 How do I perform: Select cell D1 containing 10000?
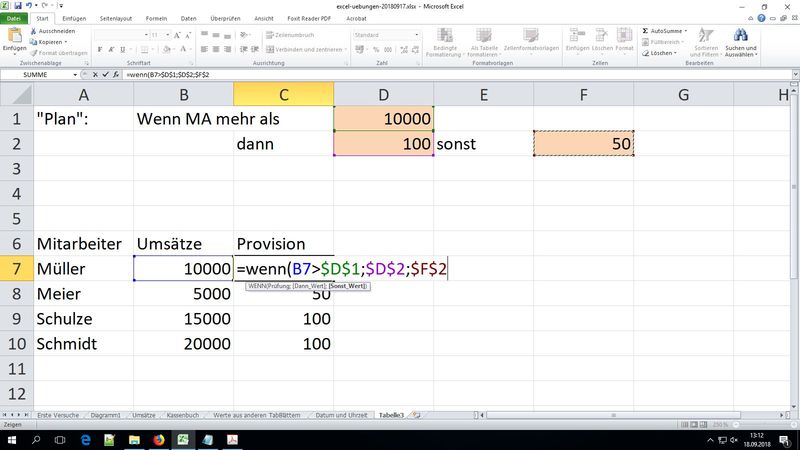coord(383,119)
